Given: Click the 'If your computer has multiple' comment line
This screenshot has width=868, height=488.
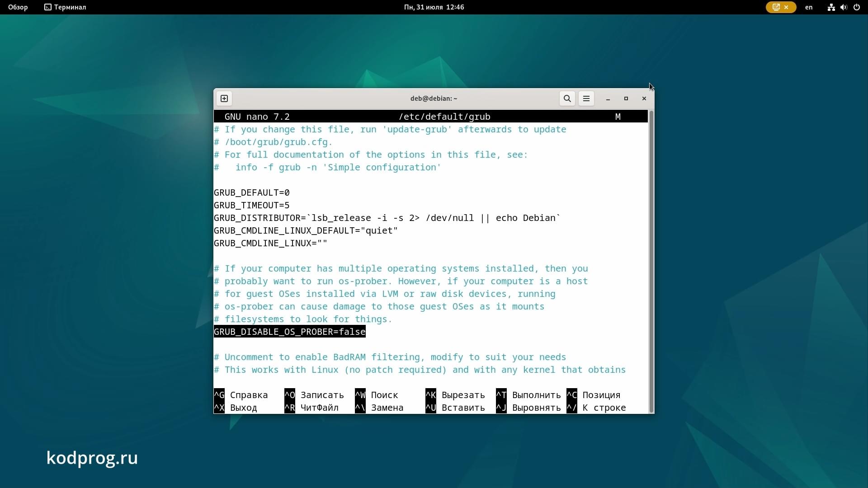Looking at the screenshot, I should click(401, 268).
